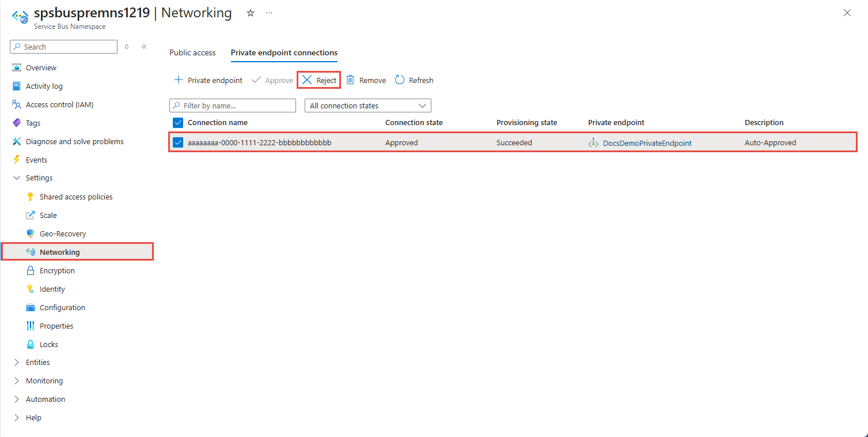
Task: Click the Events lightning icon
Action: pos(16,160)
